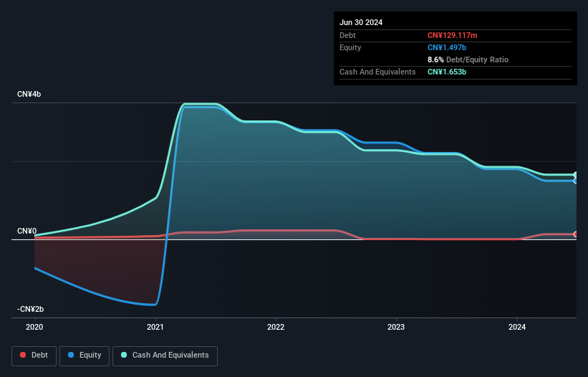Image resolution: width=588 pixels, height=377 pixels.
Task: Click the 2023 x-axis label
Action: (396, 327)
